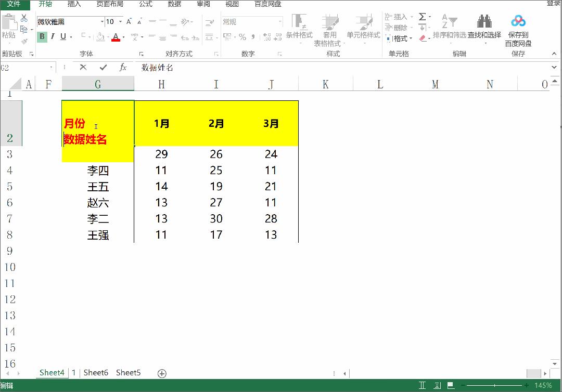Click the New Sheet plus button
The height and width of the screenshot is (392, 562).
coord(161,373)
